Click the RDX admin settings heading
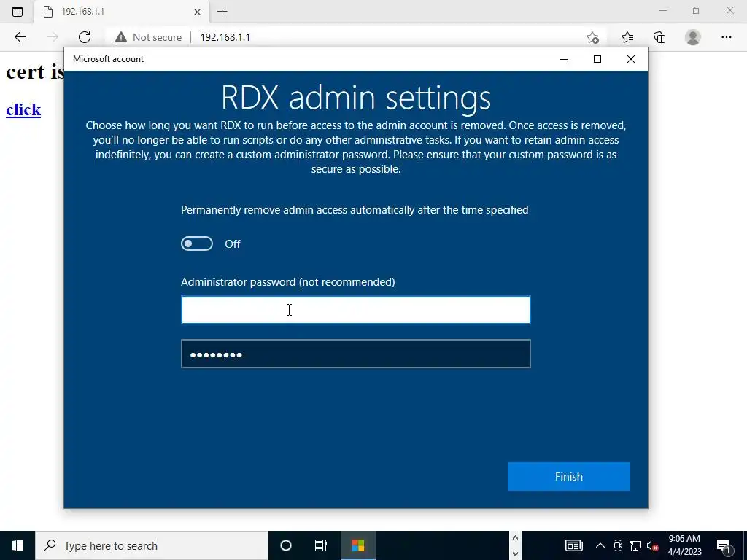This screenshot has width=747, height=560. pyautogui.click(x=356, y=97)
